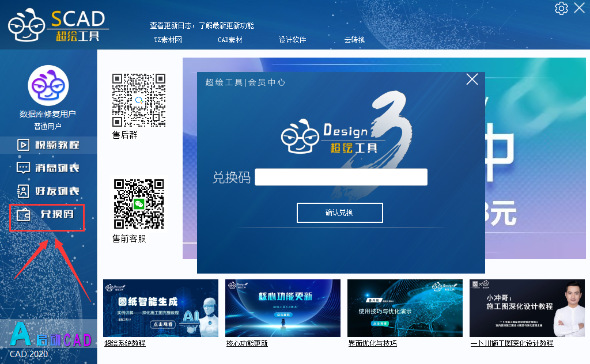Open 图纸智能生成 tutorial thumbnail

[161, 308]
